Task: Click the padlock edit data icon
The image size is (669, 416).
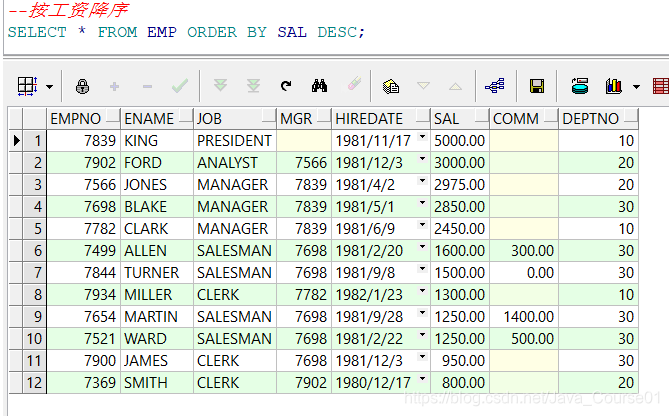Action: pyautogui.click(x=82, y=86)
